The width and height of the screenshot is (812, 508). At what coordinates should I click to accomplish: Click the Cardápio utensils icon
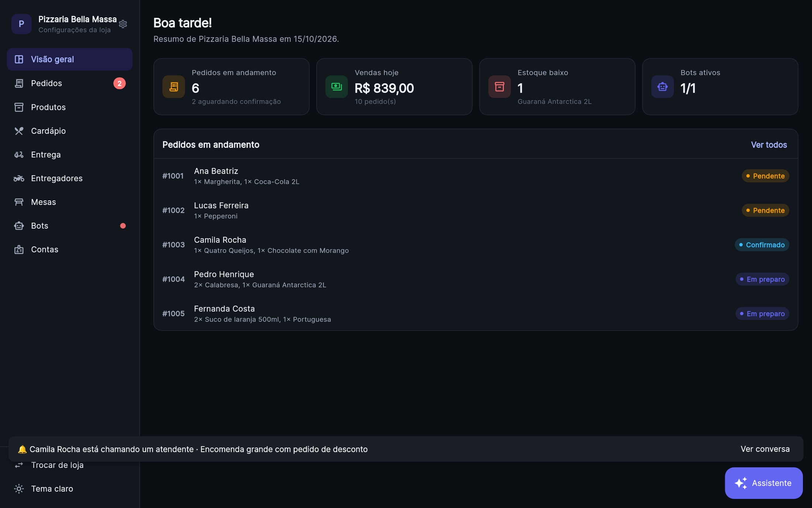(19, 131)
